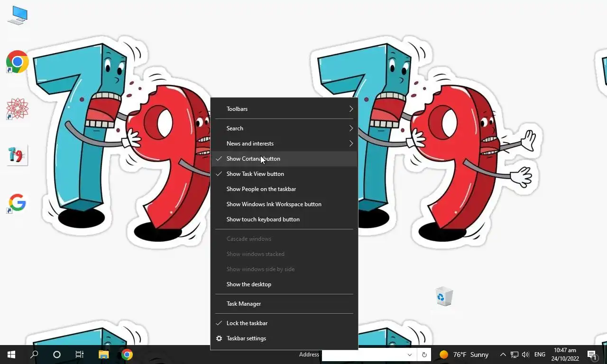Open the Windows Start menu
Viewport: 607px width, 364px height.
(11, 355)
